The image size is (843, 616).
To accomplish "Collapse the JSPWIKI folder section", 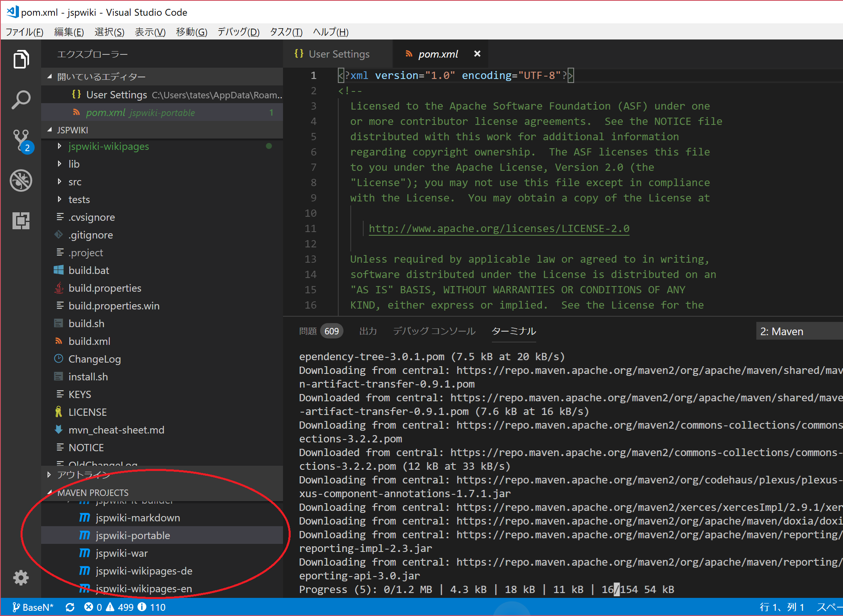I will [x=162, y=130].
